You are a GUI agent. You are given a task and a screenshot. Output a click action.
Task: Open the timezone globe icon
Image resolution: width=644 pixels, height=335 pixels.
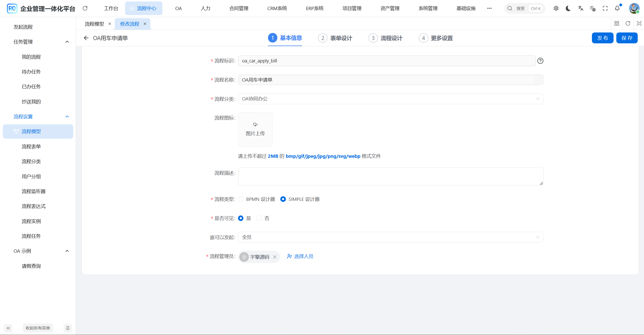pos(592,8)
